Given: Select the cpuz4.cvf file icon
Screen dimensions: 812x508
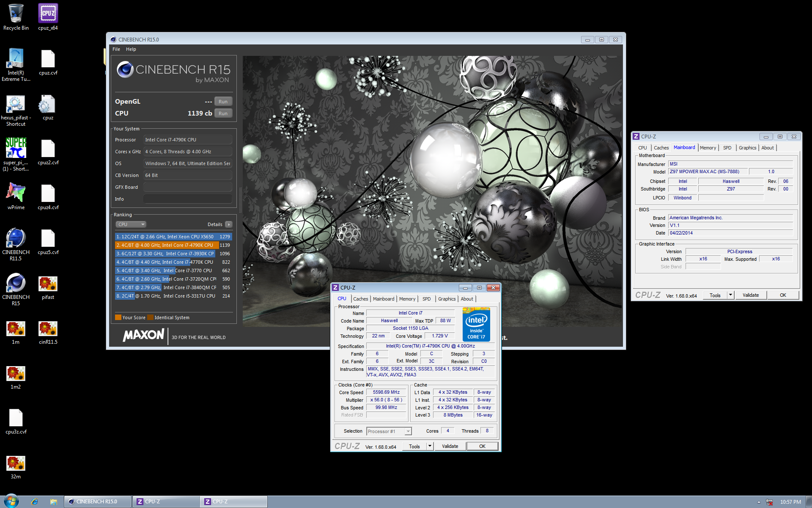Looking at the screenshot, I should click(x=48, y=196).
